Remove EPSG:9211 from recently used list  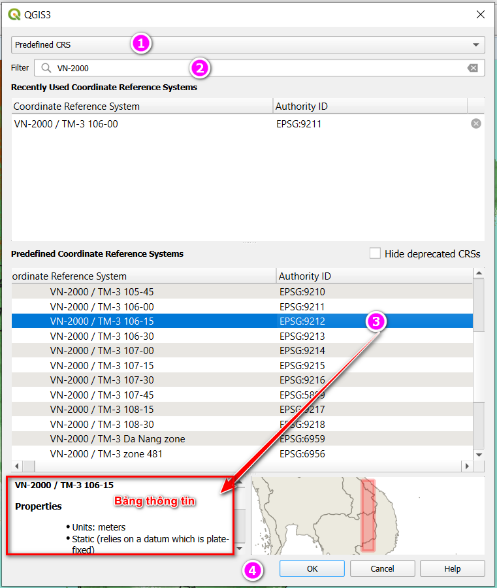point(476,124)
